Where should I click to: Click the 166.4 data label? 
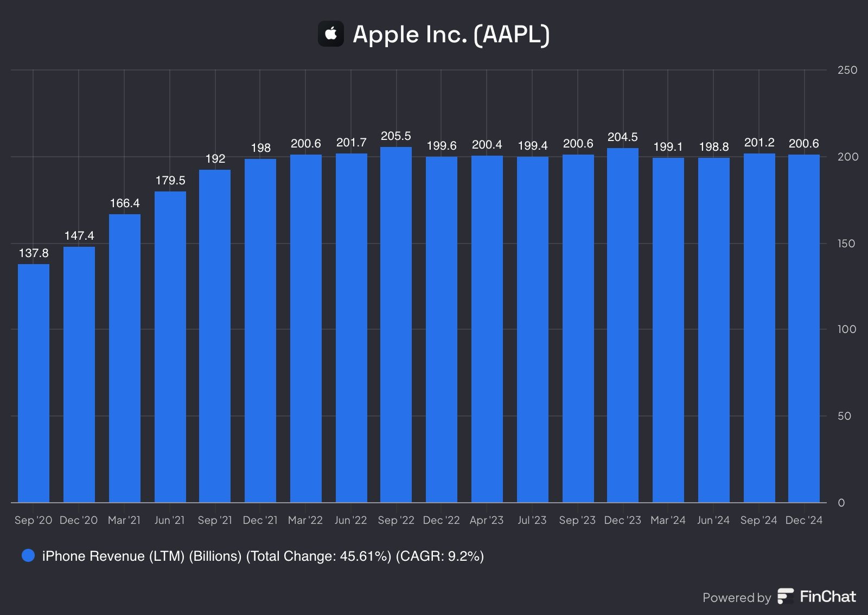click(x=125, y=203)
